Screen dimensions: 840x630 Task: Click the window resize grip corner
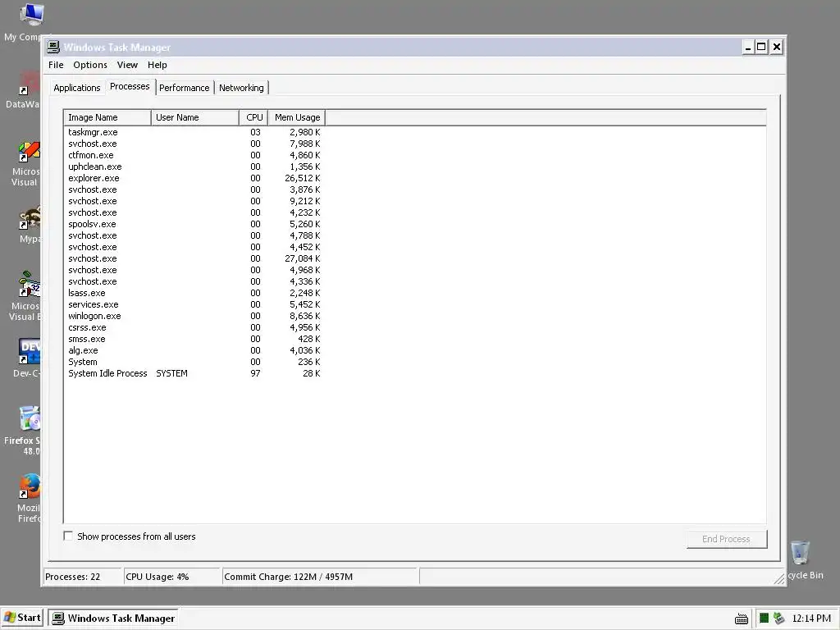coord(779,578)
